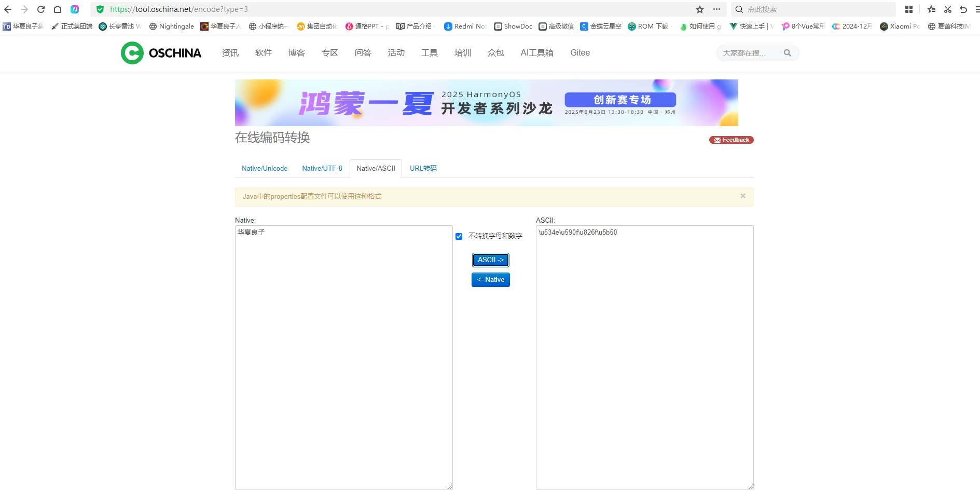
Task: Open the Native/UTF-8 tab
Action: pos(322,169)
